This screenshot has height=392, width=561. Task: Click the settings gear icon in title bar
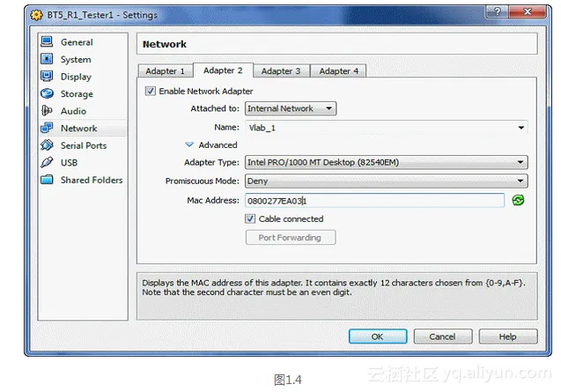pyautogui.click(x=36, y=15)
